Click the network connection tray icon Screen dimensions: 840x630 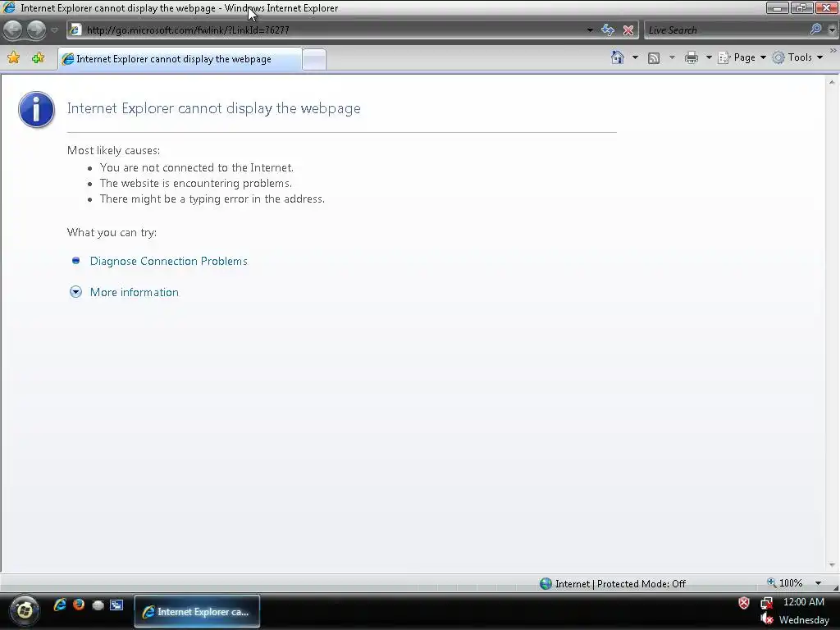(x=767, y=603)
